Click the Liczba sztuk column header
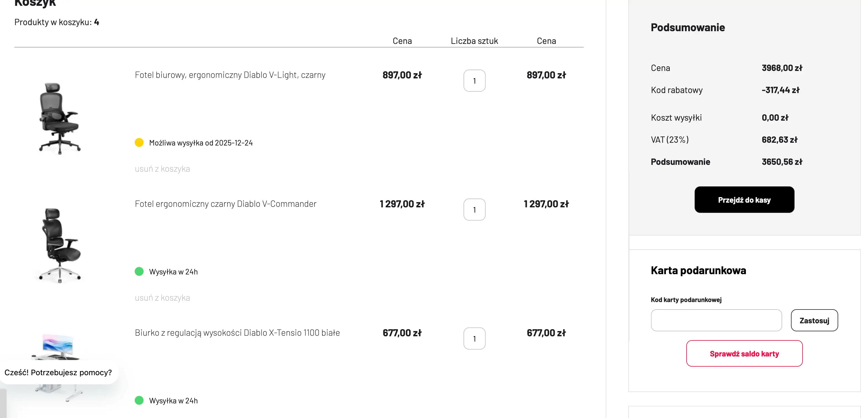868x418 pixels. point(474,41)
